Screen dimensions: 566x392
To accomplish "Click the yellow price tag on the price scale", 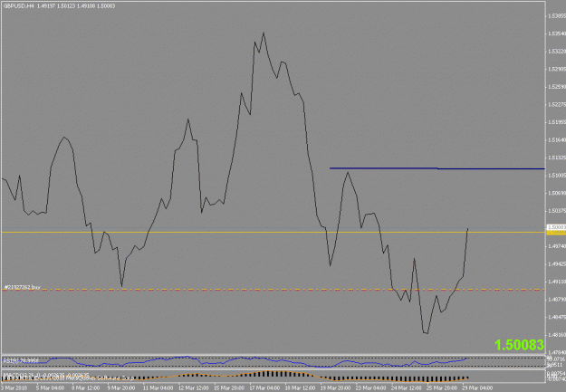I will click(x=556, y=233).
